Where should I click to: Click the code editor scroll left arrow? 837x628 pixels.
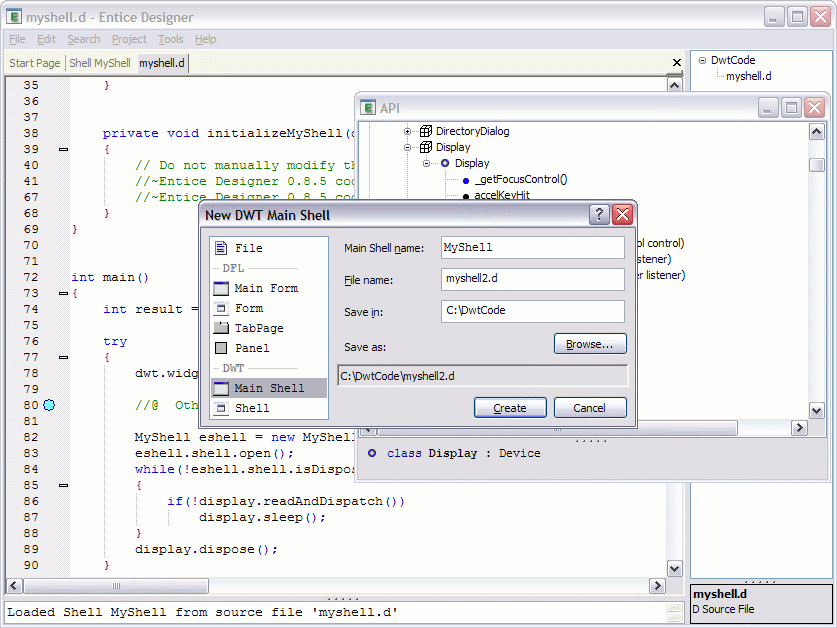14,586
